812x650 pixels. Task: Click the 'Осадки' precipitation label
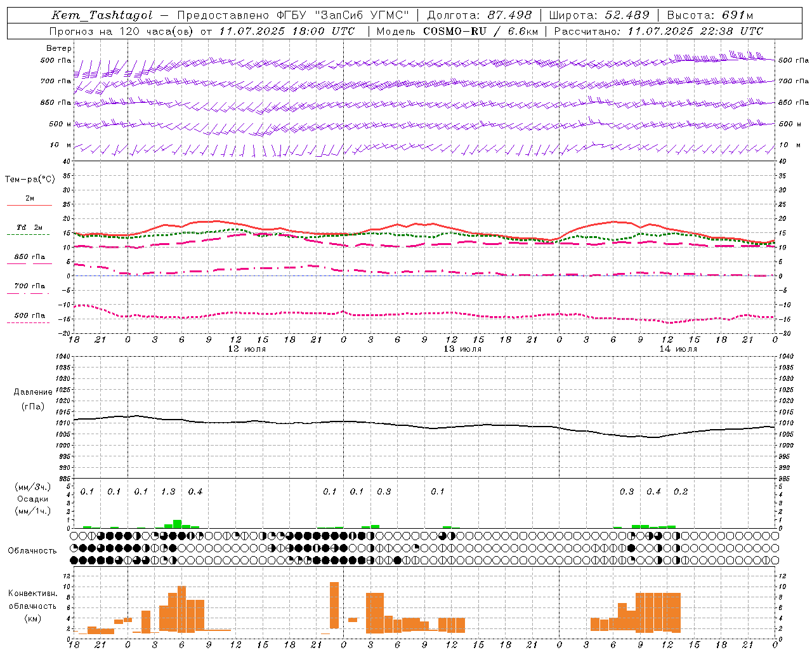[33, 499]
